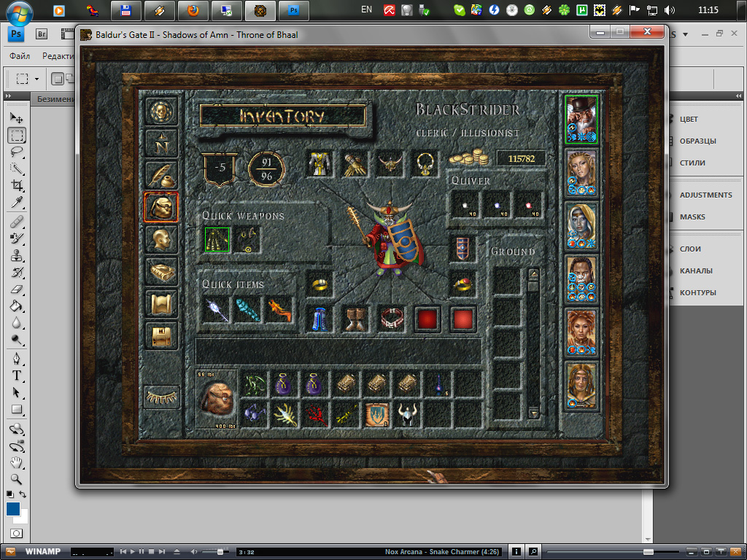Select the green-highlighted Quick Weapons slot

(217, 239)
